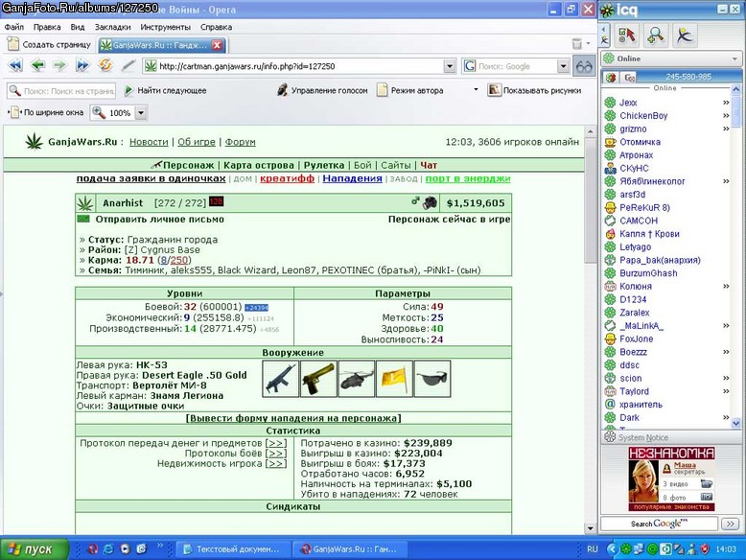Click the camera icon beside Anarhist's balance

(430, 202)
